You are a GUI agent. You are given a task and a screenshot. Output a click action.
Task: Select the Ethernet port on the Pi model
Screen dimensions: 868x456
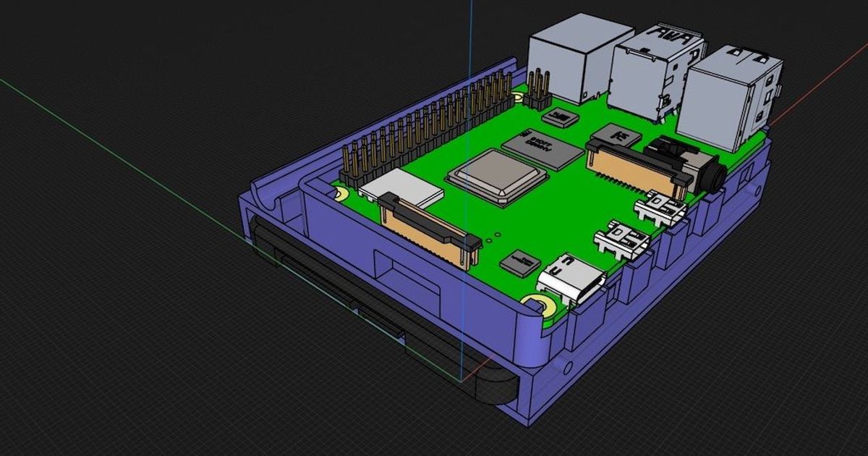(x=571, y=62)
